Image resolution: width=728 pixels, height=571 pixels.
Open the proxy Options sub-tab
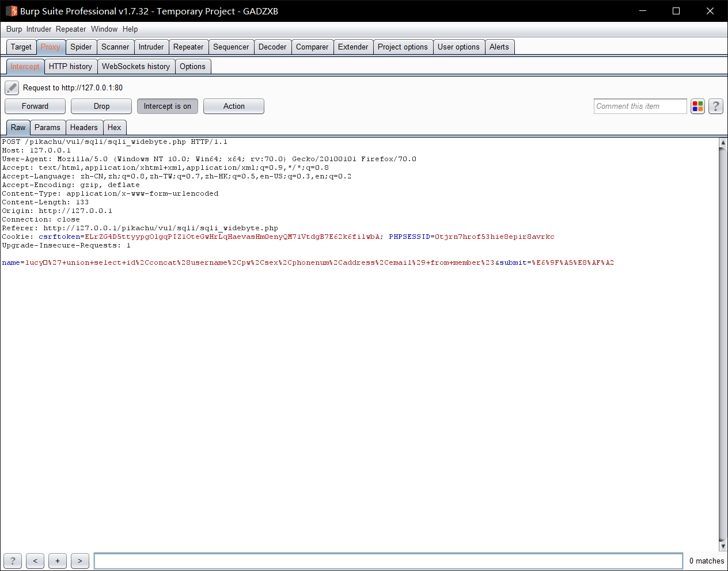192,67
